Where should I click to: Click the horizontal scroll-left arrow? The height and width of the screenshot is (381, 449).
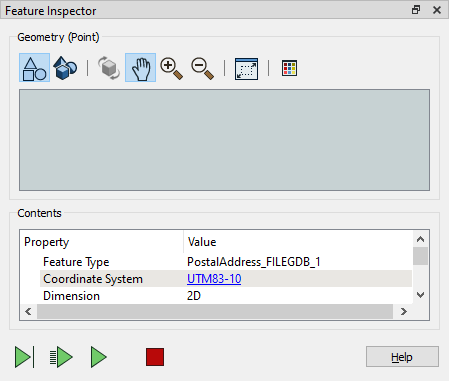pos(28,312)
